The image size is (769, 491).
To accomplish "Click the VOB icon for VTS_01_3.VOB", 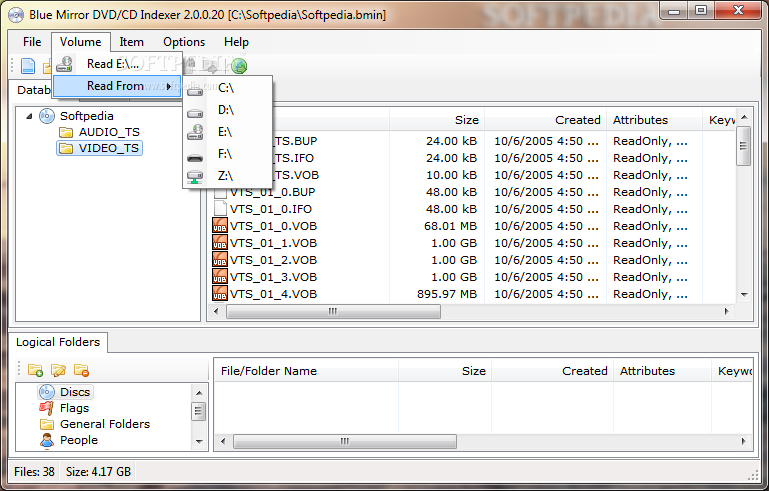I will (220, 277).
